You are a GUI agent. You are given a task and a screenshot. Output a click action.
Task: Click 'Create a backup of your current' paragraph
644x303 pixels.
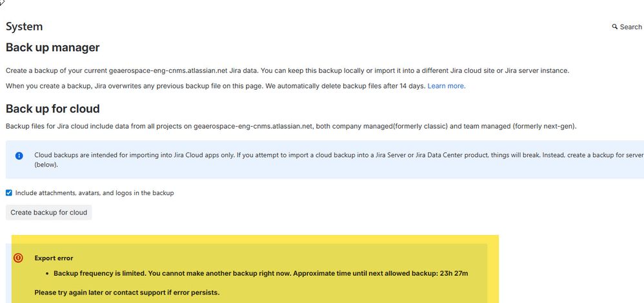[288, 70]
